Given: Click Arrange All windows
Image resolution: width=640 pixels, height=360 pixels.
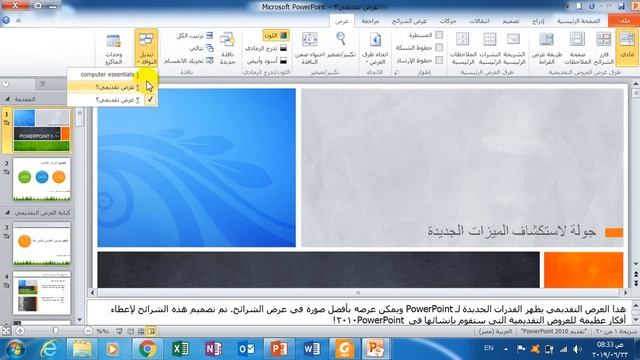Looking at the screenshot, I should (195, 36).
